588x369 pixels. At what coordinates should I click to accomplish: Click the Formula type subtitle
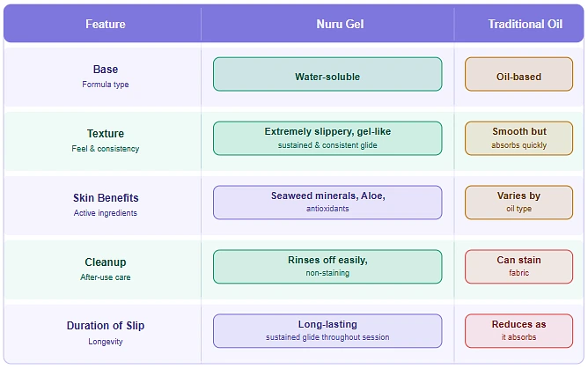(105, 85)
